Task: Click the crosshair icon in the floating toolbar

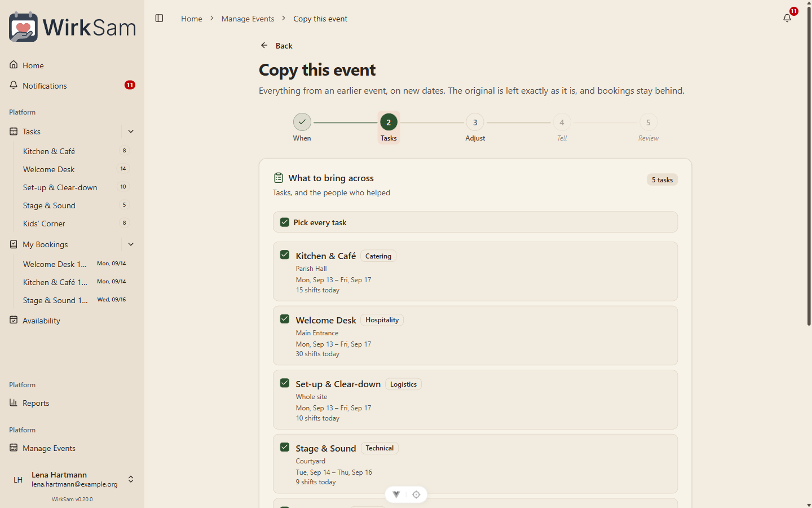Action: pos(416,494)
